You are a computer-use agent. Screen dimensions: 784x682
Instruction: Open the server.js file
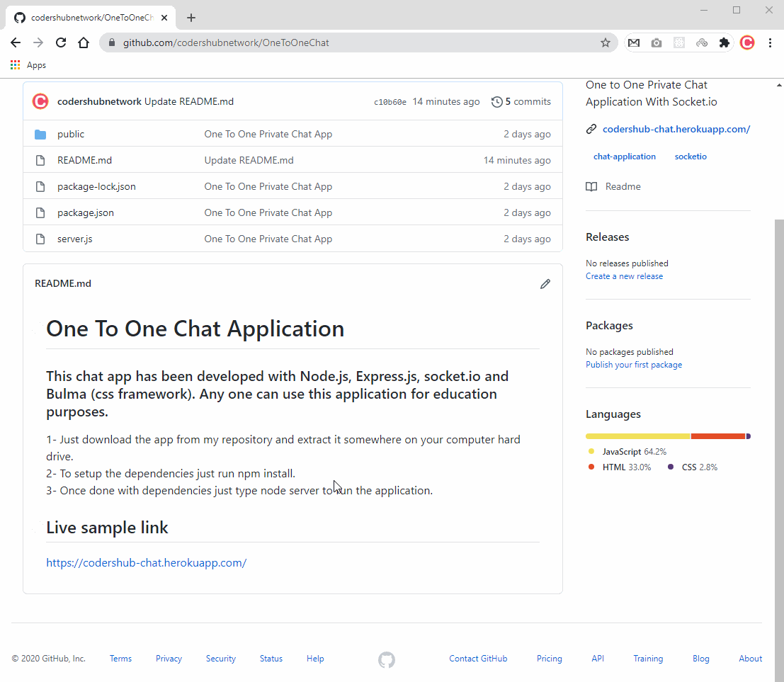pyautogui.click(x=75, y=239)
